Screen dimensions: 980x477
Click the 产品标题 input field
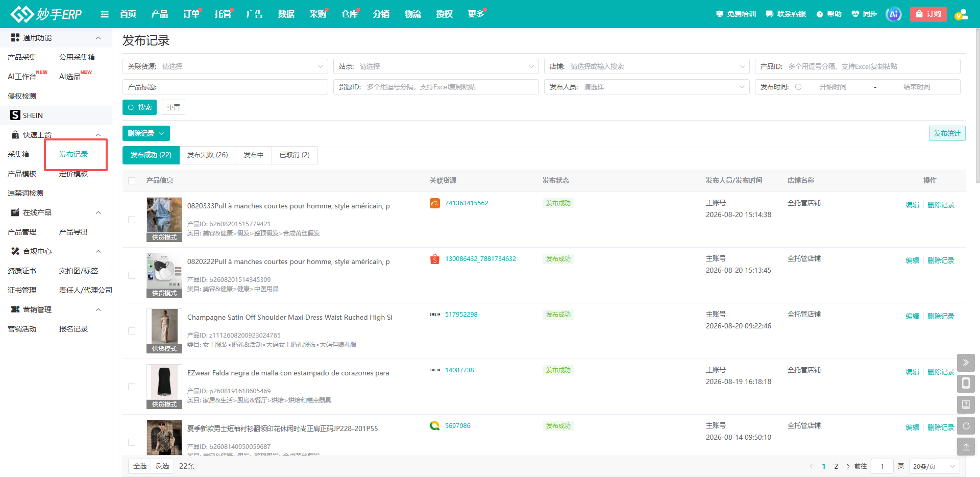tap(225, 87)
